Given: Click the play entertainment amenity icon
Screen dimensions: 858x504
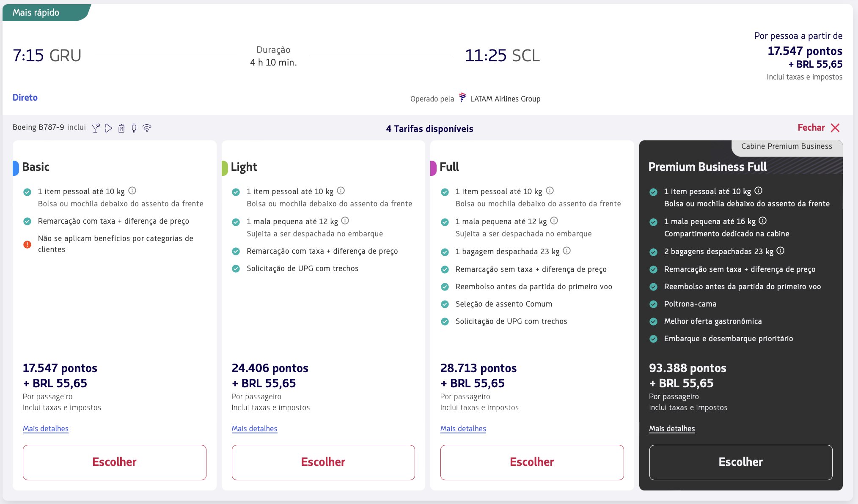Looking at the screenshot, I should click(109, 128).
